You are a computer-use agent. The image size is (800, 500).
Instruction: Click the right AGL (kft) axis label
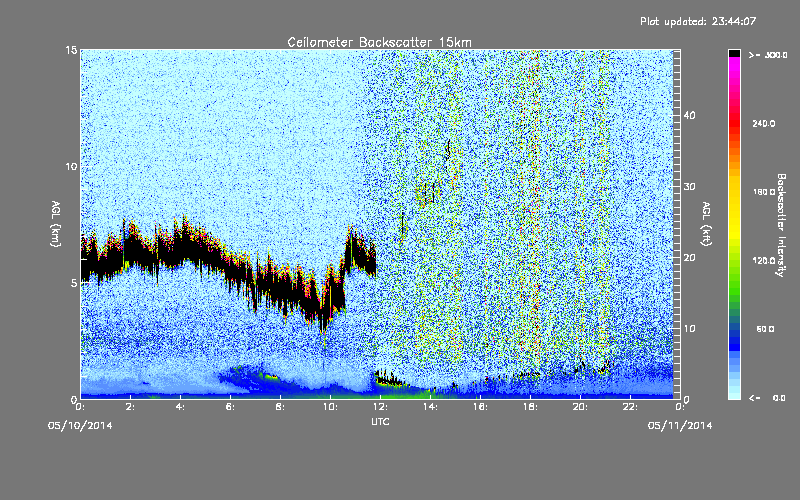pyautogui.click(x=706, y=223)
